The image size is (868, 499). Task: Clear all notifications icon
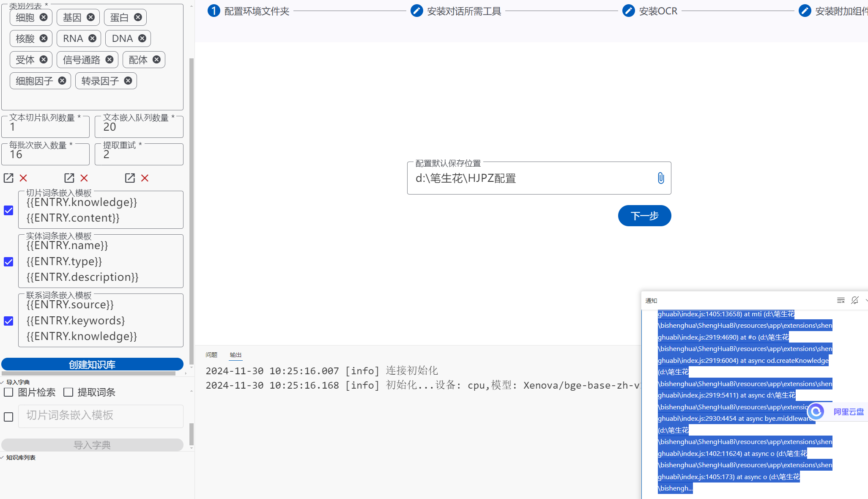841,300
